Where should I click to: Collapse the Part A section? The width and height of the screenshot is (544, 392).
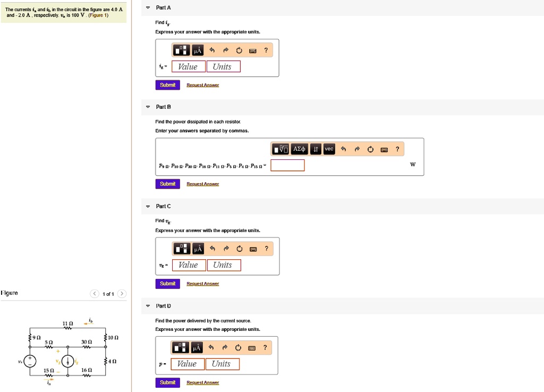tap(148, 8)
